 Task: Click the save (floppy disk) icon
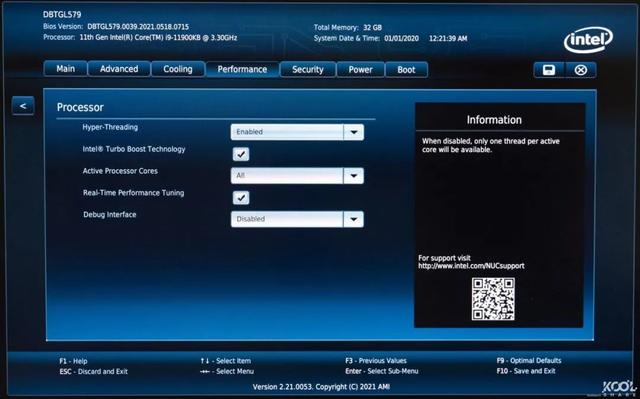[549, 70]
